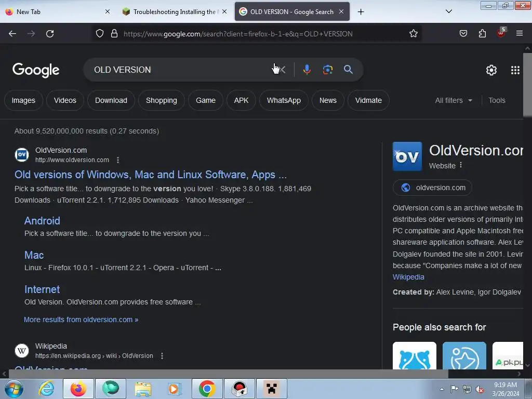Select the Game filter chip
The width and height of the screenshot is (532, 399).
tap(206, 100)
